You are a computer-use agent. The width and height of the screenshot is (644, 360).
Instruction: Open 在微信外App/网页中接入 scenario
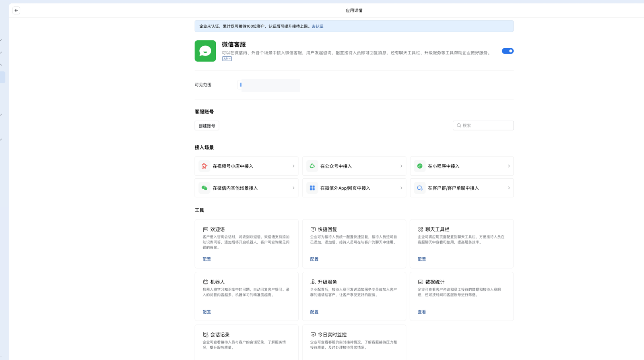(x=354, y=188)
